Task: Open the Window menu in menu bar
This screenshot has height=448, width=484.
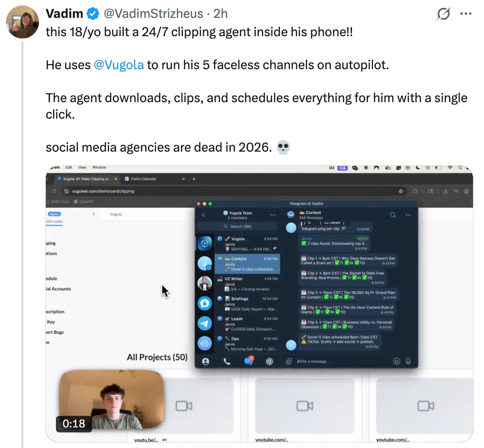Action: 99,168
